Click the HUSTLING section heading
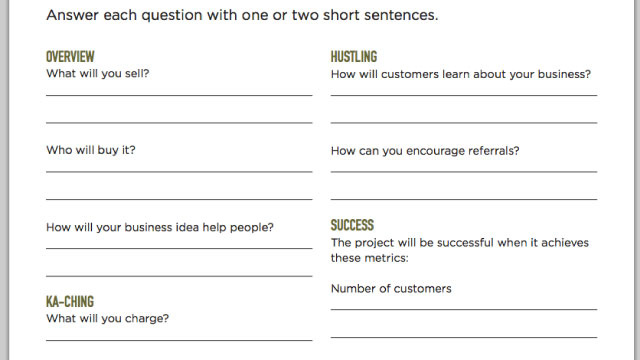Image resolution: width=640 pixels, height=360 pixels. click(x=354, y=57)
